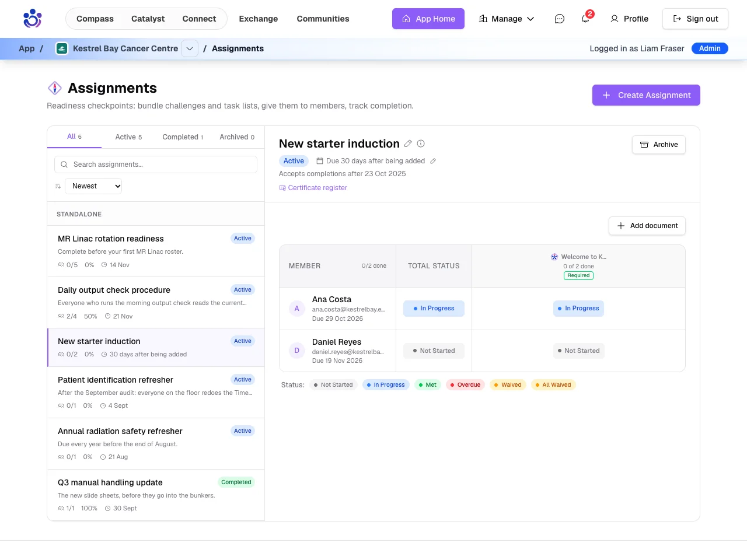Open the Certificate register link
The image size is (747, 560).
(x=313, y=188)
